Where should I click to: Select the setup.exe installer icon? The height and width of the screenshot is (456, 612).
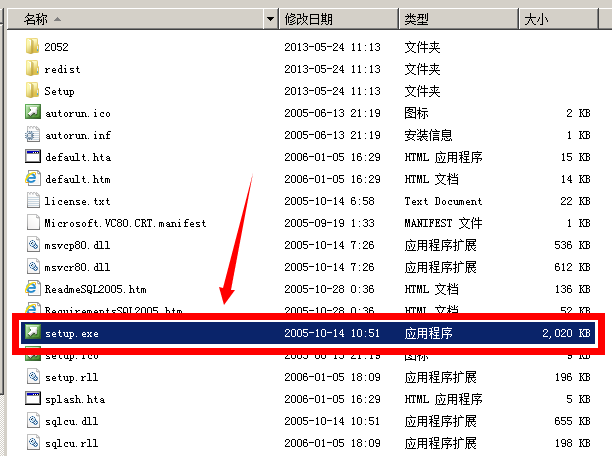pos(33,332)
